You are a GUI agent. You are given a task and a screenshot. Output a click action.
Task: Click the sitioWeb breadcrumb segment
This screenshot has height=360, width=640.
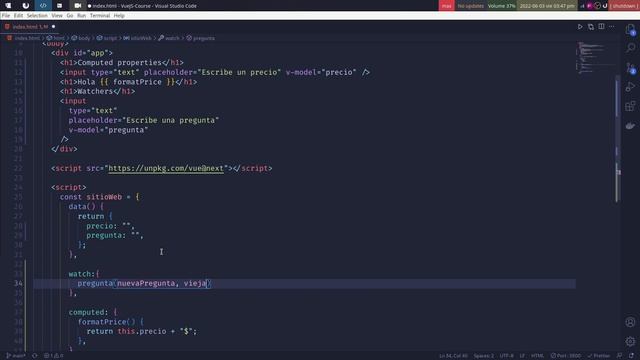[138, 38]
